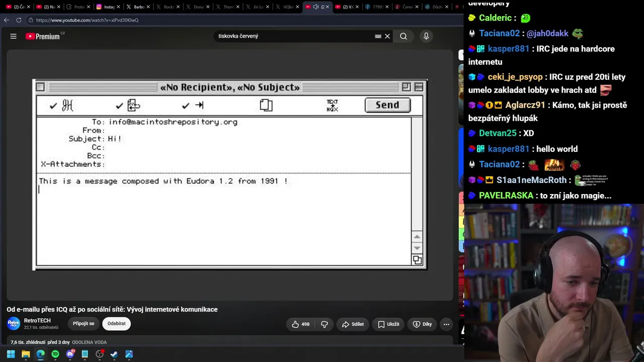Mute the playing tab via its speaker icon
The height and width of the screenshot is (362, 644).
[315, 7]
